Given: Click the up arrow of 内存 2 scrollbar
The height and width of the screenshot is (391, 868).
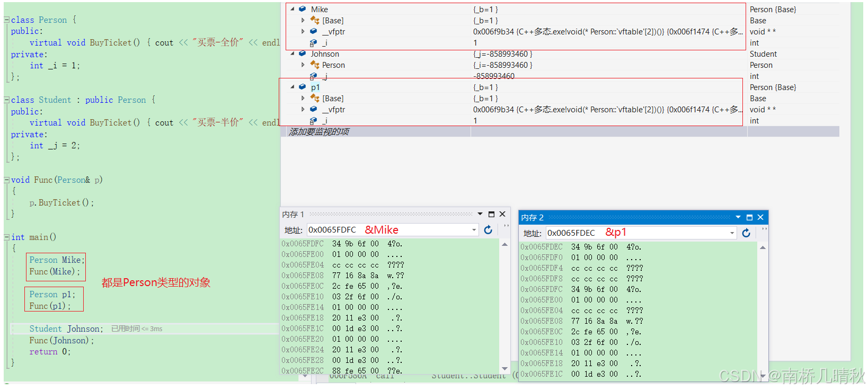Looking at the screenshot, I should click(763, 247).
